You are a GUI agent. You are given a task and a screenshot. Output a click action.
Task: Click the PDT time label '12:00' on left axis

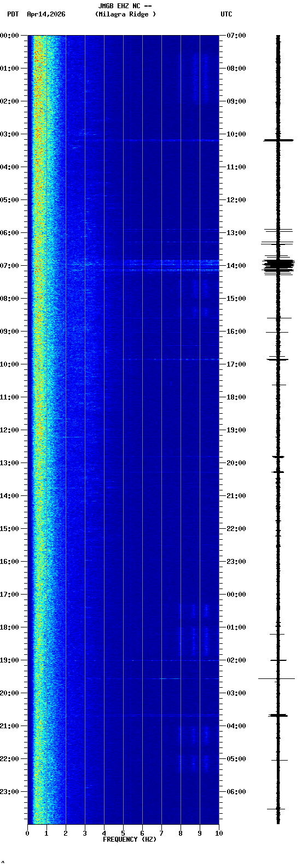point(9,430)
